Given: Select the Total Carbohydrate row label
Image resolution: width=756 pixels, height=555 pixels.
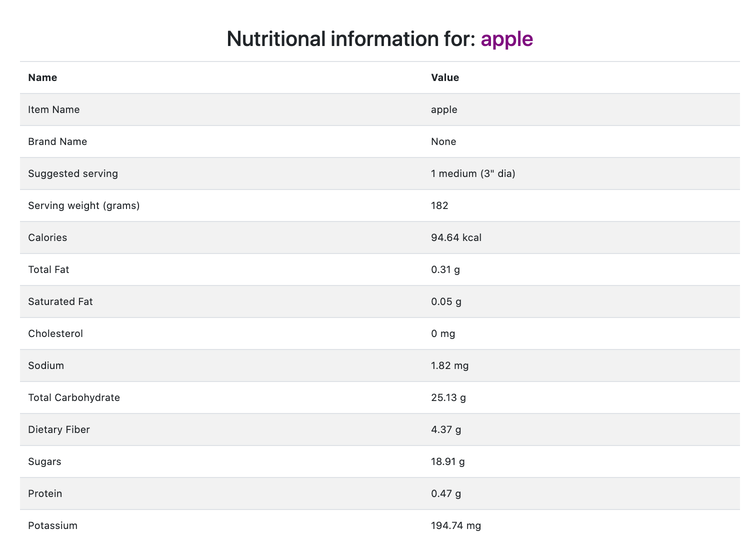Looking at the screenshot, I should click(74, 397).
